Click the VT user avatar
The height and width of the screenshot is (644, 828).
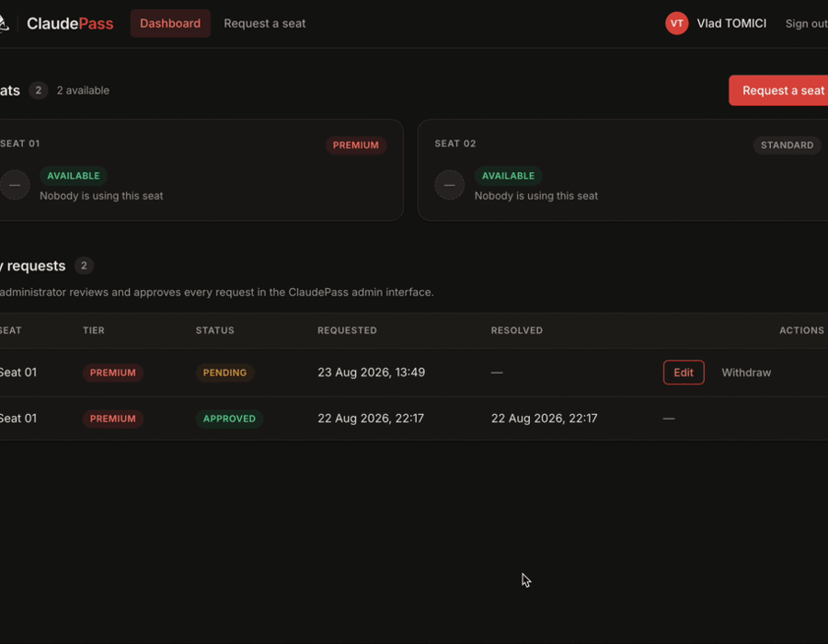(x=676, y=23)
